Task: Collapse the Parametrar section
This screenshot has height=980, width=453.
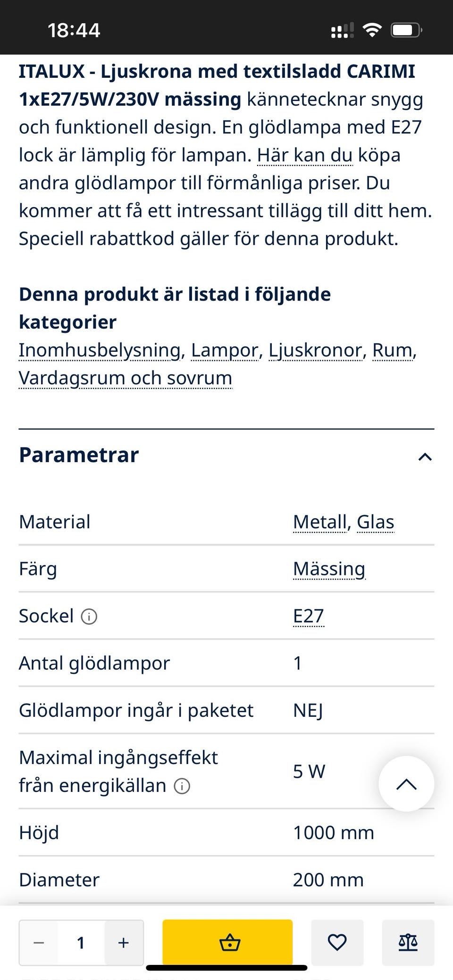Action: (x=425, y=456)
